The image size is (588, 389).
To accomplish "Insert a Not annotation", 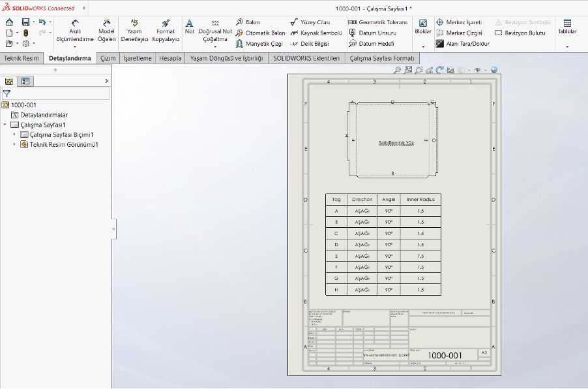I will (189, 26).
